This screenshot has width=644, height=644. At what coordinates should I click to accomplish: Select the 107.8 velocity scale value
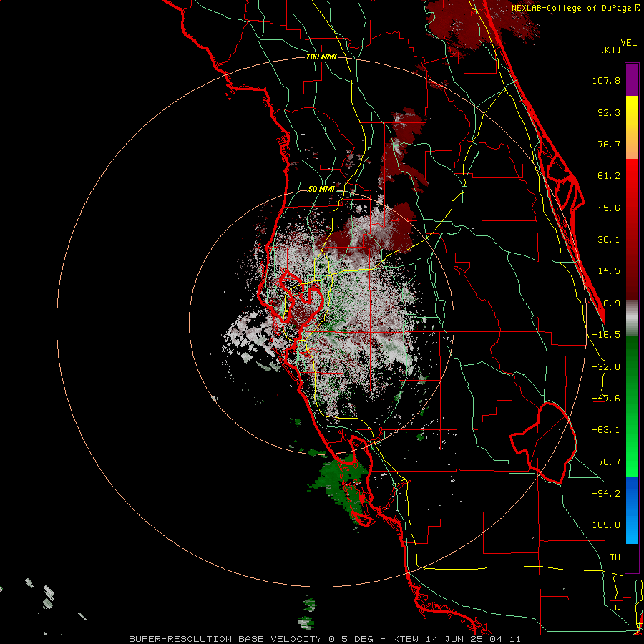606,80
